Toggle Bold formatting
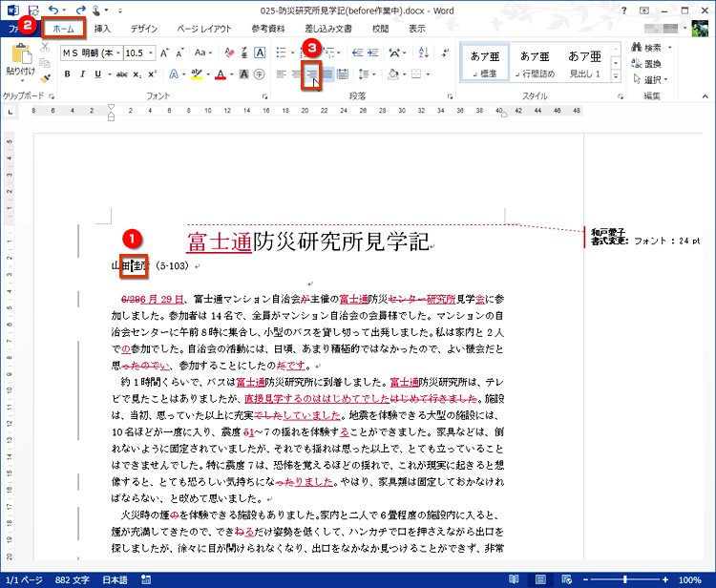The image size is (716, 588). pos(68,73)
